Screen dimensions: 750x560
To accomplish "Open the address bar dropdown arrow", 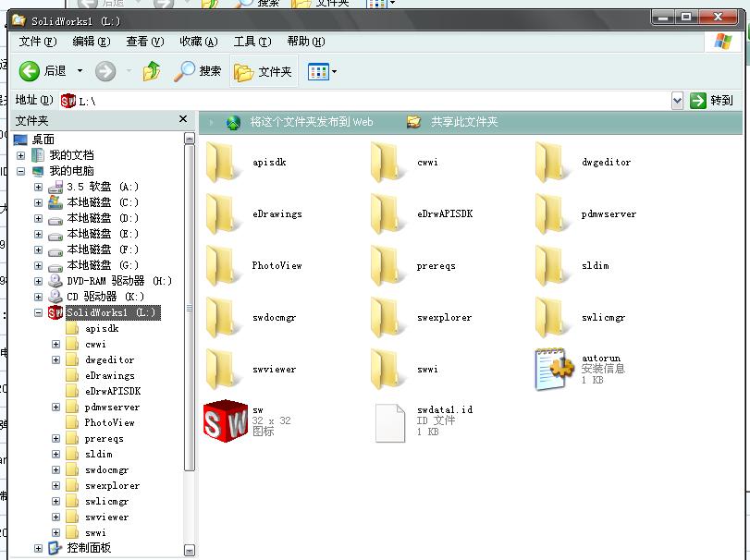I will (x=677, y=101).
